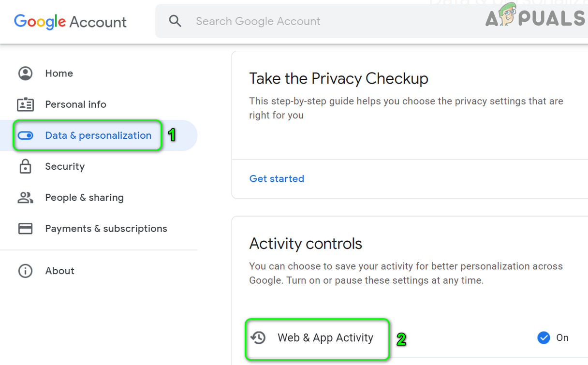Click the Web & App Activity history icon
This screenshot has height=365, width=588.
[258, 337]
